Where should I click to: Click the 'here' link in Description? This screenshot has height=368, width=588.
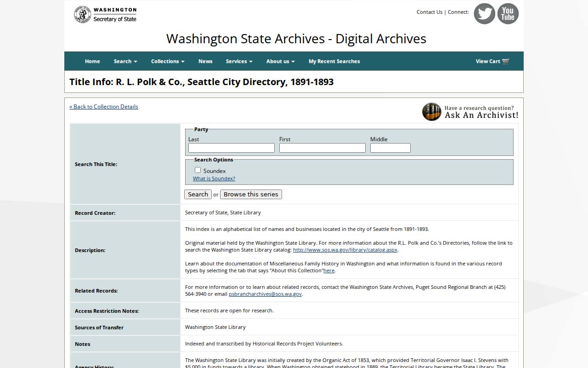click(x=329, y=270)
